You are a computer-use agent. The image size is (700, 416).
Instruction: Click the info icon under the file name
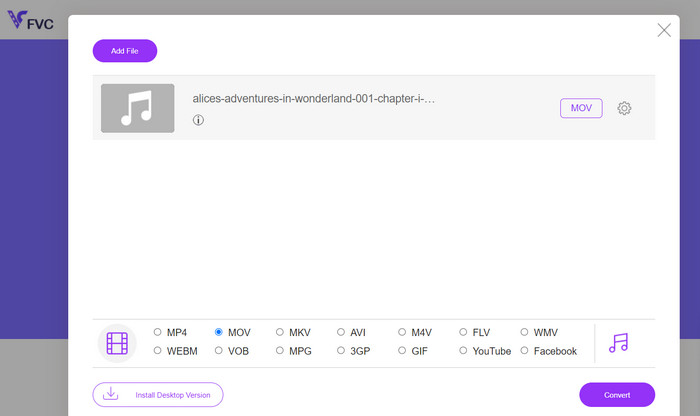click(198, 120)
